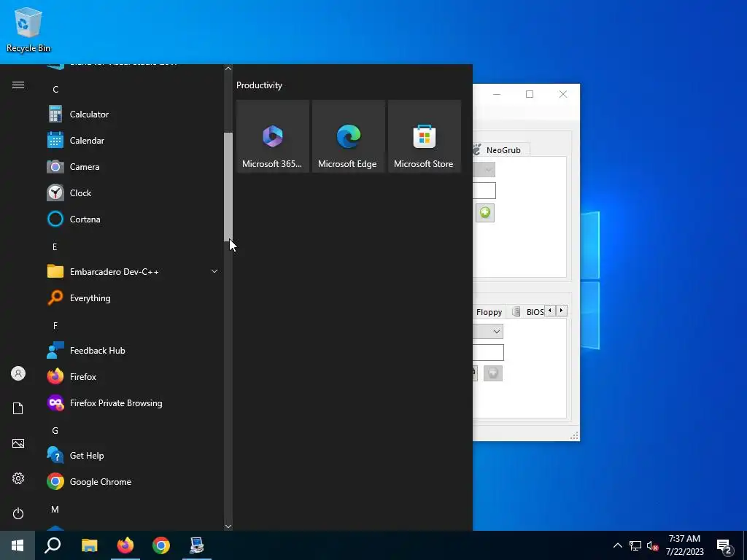Open File Explorer on the taskbar

(x=89, y=545)
